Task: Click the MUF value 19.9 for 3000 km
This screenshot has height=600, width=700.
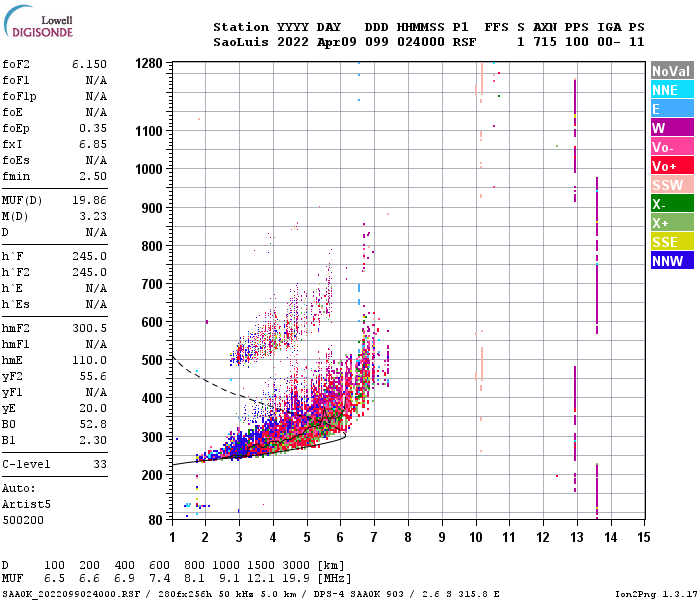Action: 296,579
